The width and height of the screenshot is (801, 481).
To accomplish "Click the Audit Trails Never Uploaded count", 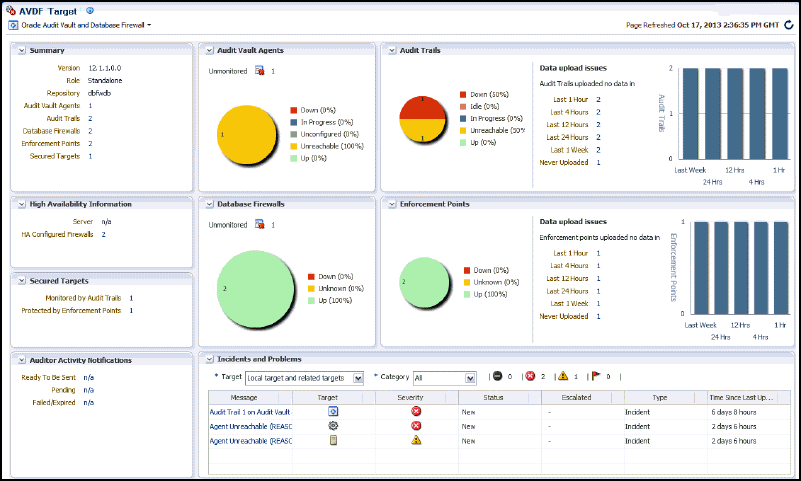I will click(598, 162).
